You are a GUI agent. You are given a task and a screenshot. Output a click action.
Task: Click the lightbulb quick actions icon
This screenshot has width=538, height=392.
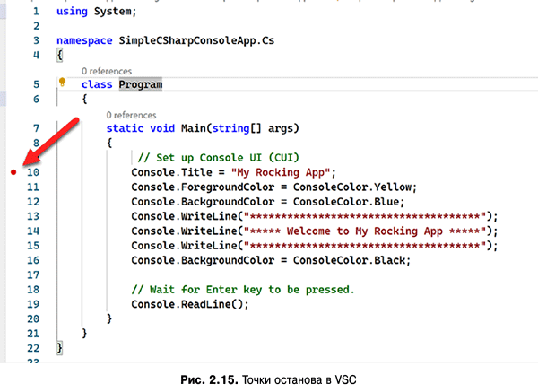tap(63, 83)
